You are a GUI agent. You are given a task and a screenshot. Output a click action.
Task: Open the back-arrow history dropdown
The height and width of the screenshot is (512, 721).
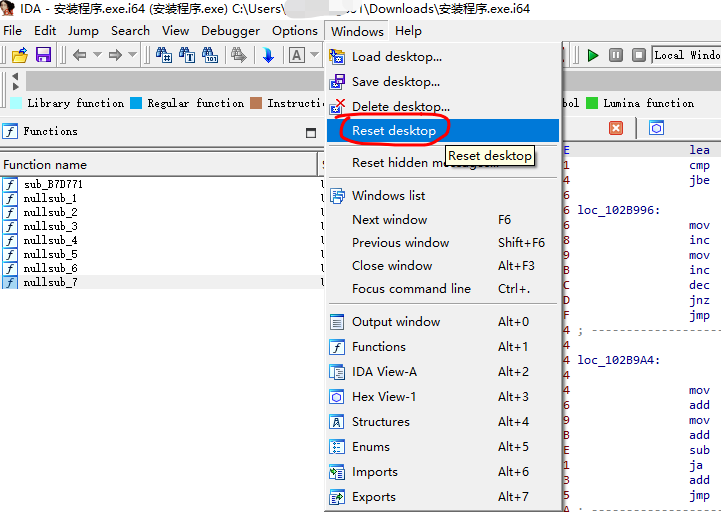(x=97, y=55)
